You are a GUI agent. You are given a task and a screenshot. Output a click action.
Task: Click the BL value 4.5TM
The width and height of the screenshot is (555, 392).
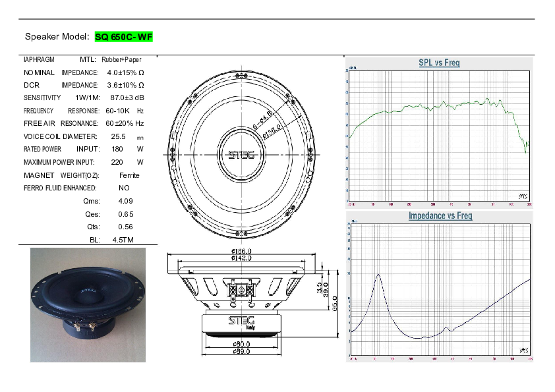click(x=123, y=240)
